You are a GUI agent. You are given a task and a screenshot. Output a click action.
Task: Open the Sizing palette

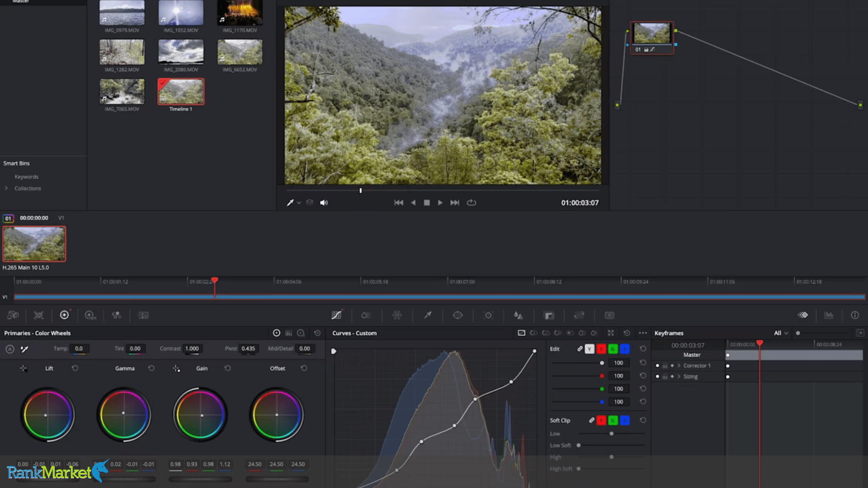579,315
